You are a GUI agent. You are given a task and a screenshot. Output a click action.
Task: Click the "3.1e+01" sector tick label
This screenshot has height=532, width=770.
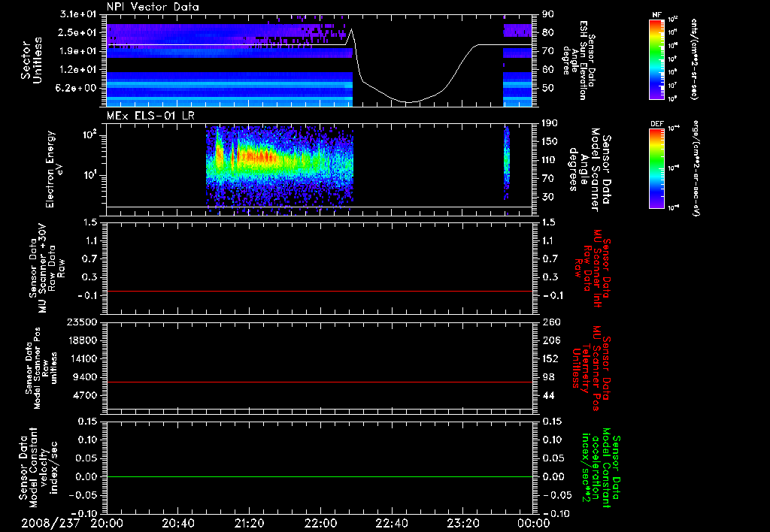pyautogui.click(x=77, y=14)
